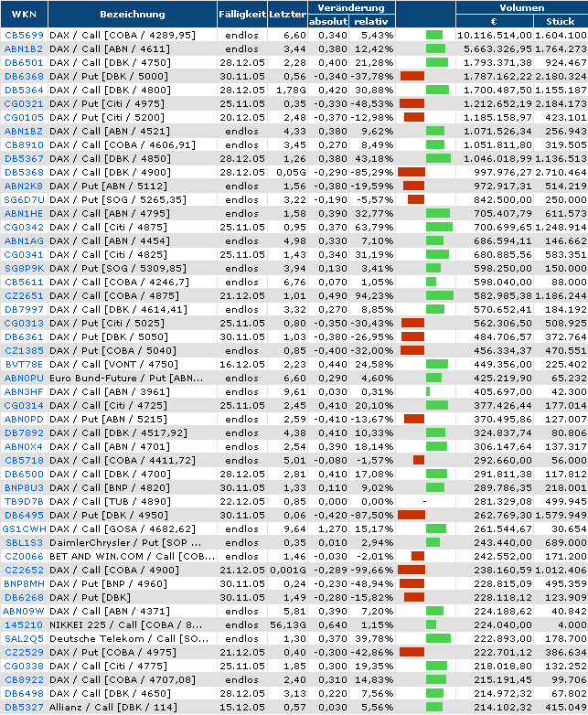Open WKN link DB5367
Image resolution: width=588 pixels, height=715 pixels.
[x=24, y=159]
